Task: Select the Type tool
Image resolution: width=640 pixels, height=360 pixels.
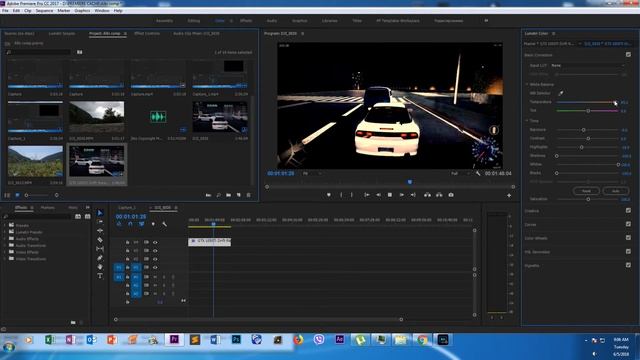Action: [x=100, y=276]
